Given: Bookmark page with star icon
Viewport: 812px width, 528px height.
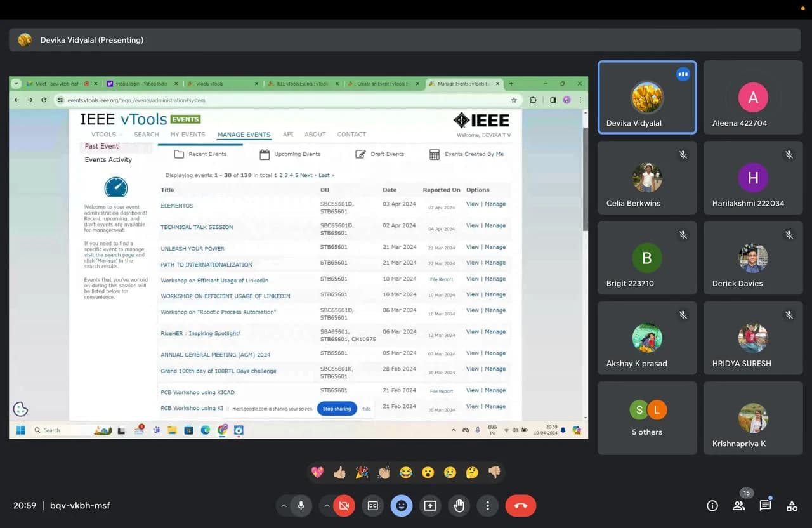Looking at the screenshot, I should pyautogui.click(x=514, y=100).
